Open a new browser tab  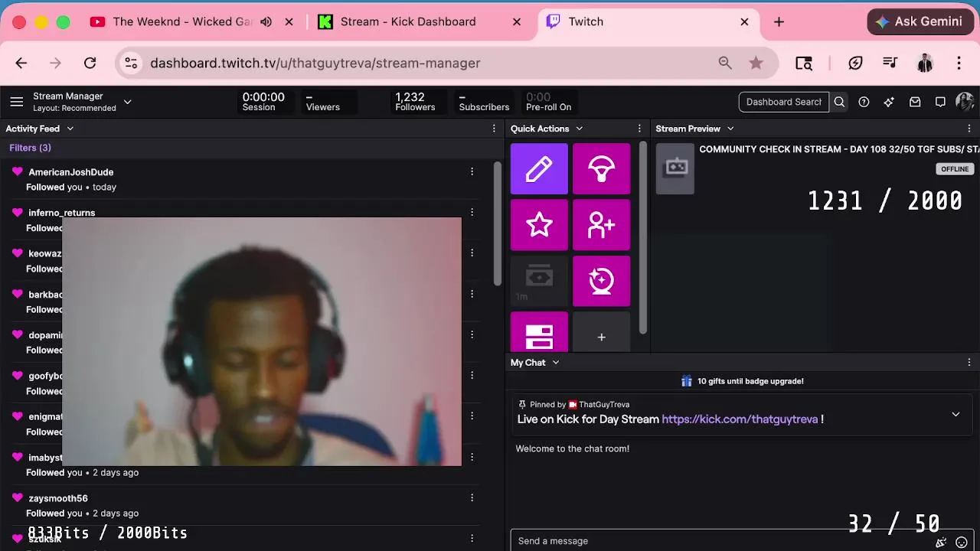pos(779,21)
